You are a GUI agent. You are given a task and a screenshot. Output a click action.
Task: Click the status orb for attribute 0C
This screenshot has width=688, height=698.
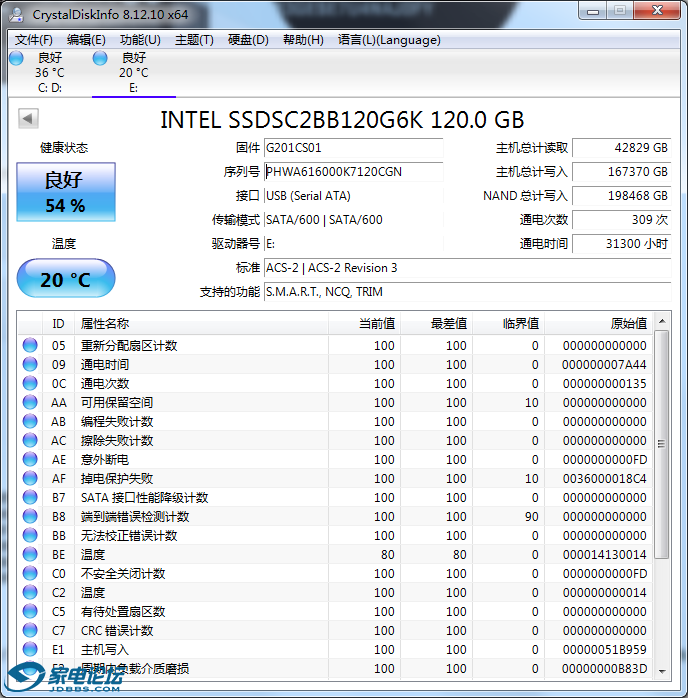pyautogui.click(x=30, y=383)
